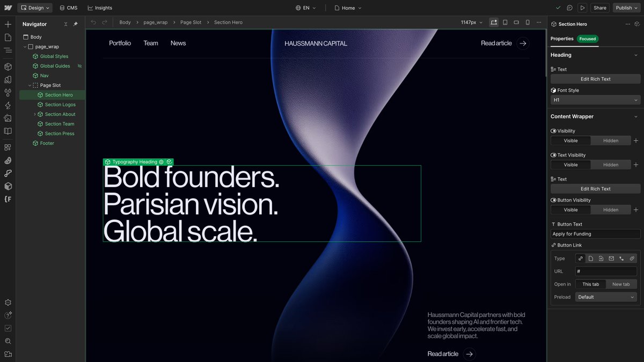Image resolution: width=644 pixels, height=362 pixels.
Task: Set Text Visibility to Visible
Action: pyautogui.click(x=570, y=165)
